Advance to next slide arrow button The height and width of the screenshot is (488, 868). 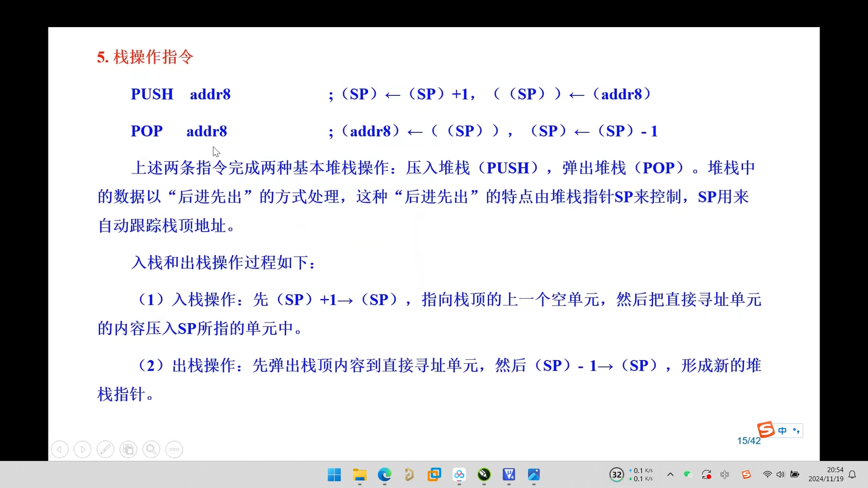click(82, 450)
